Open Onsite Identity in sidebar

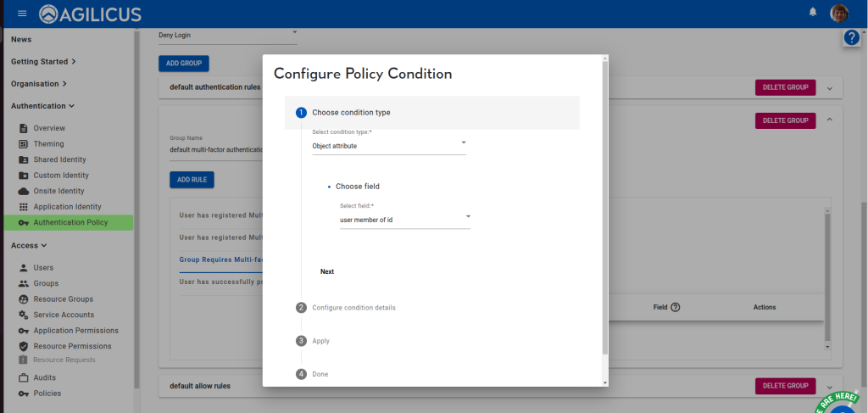pyautogui.click(x=61, y=191)
